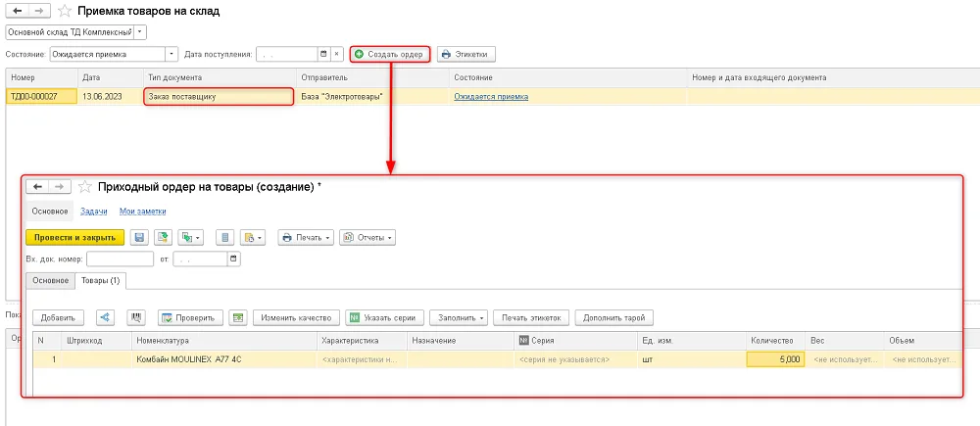Select Комбайн MOULINEX A77 4C cell

coord(223,359)
